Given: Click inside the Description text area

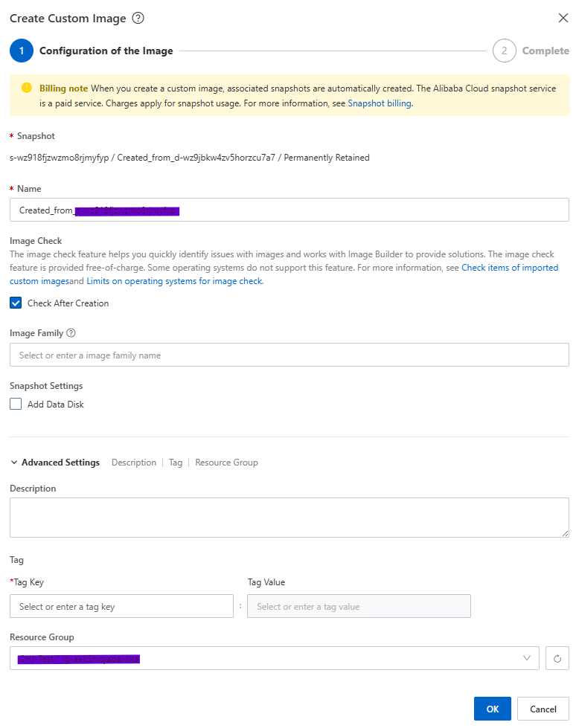Looking at the screenshot, I should tap(289, 518).
